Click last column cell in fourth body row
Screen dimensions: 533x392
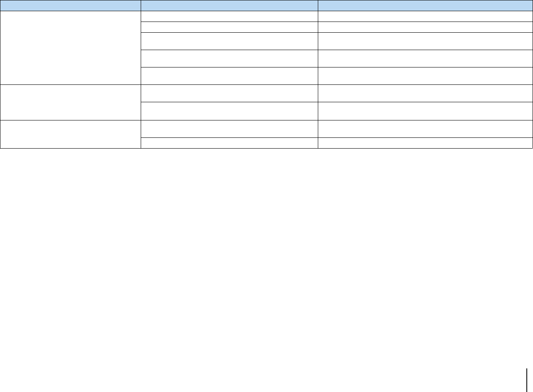pyautogui.click(x=425, y=58)
